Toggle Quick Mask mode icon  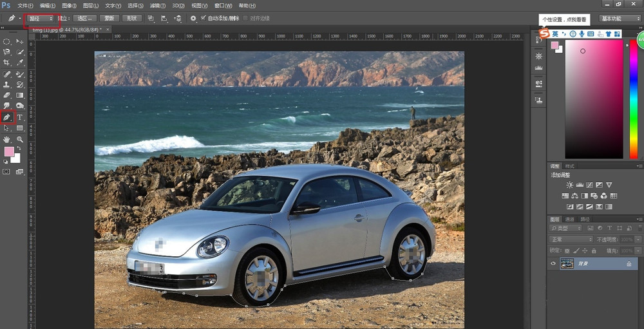7,172
